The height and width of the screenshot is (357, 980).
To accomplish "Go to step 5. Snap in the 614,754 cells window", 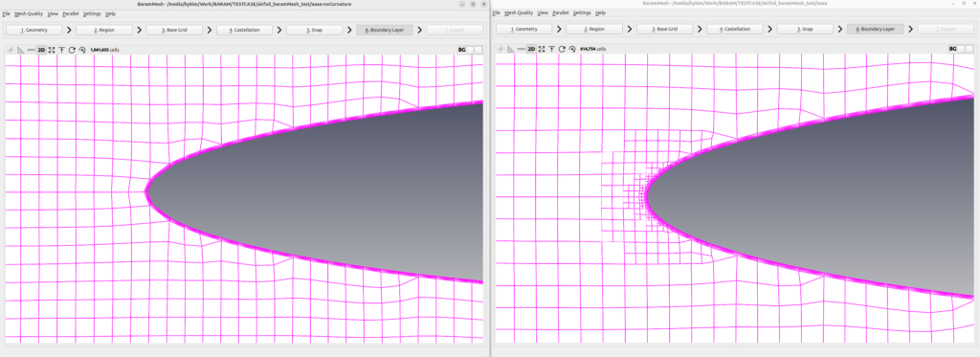I will [805, 30].
